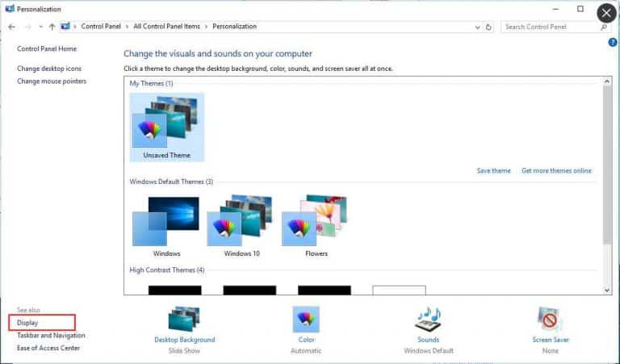Open the Sounds settings icon
The width and height of the screenshot is (620, 364).
[x=428, y=320]
